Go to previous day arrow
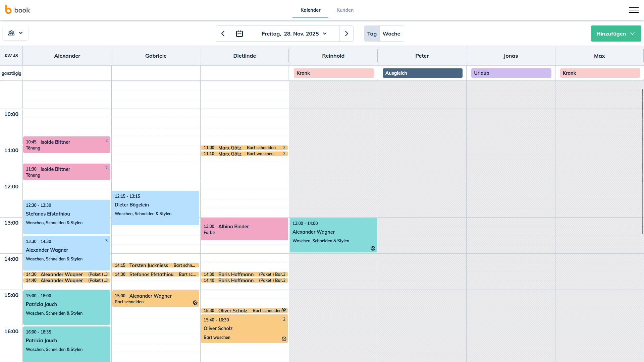 coord(223,34)
